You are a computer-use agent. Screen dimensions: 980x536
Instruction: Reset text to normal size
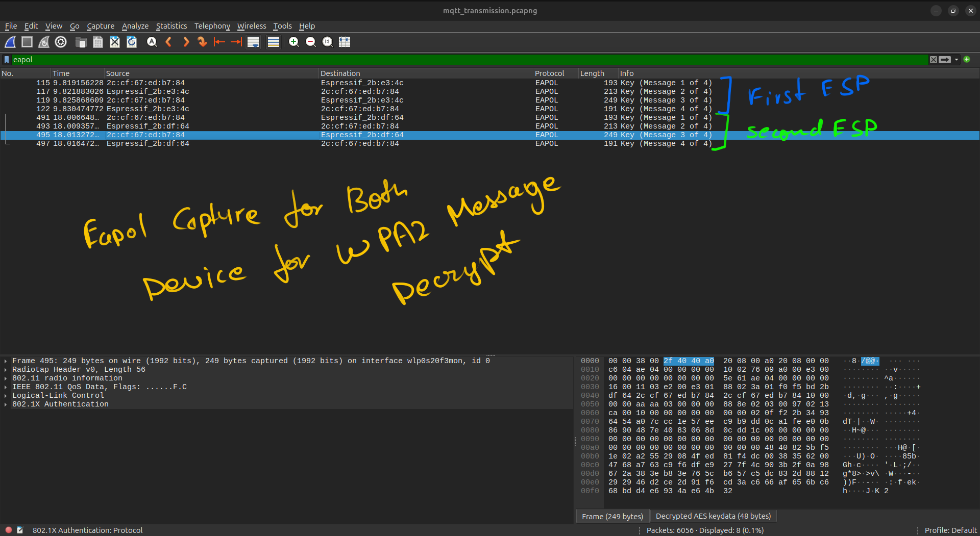pos(328,42)
